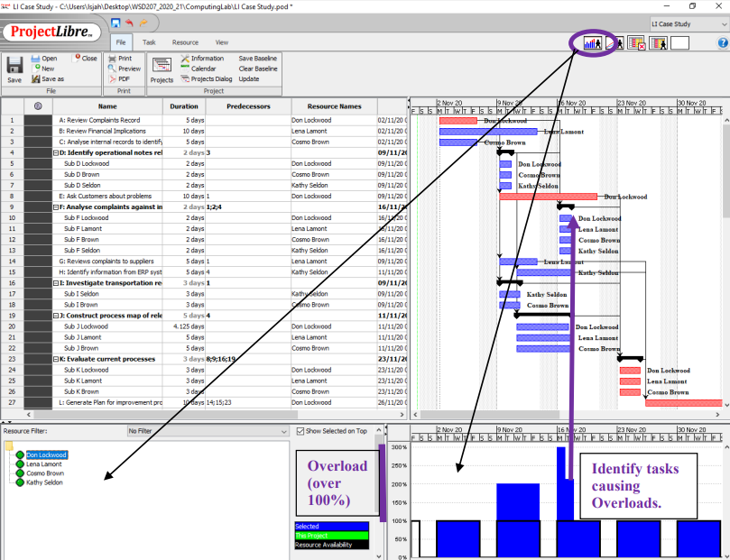
Task: Collapse summary task F: Analyse complaints
Action: (x=56, y=207)
